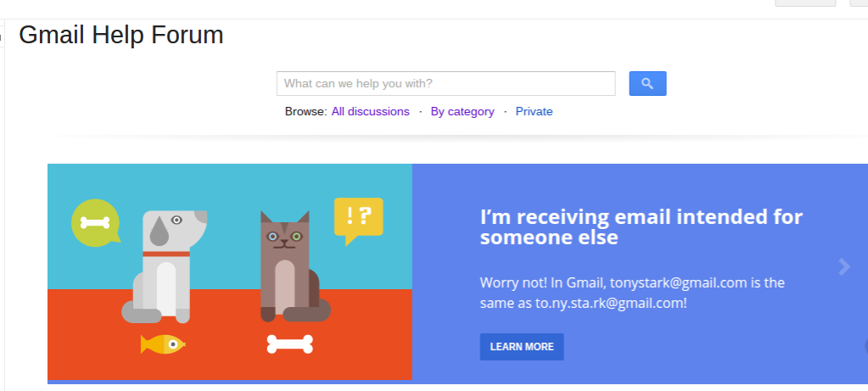The height and width of the screenshot is (391, 868).
Task: Focus the 'What can we help you with?' field
Action: tap(446, 83)
